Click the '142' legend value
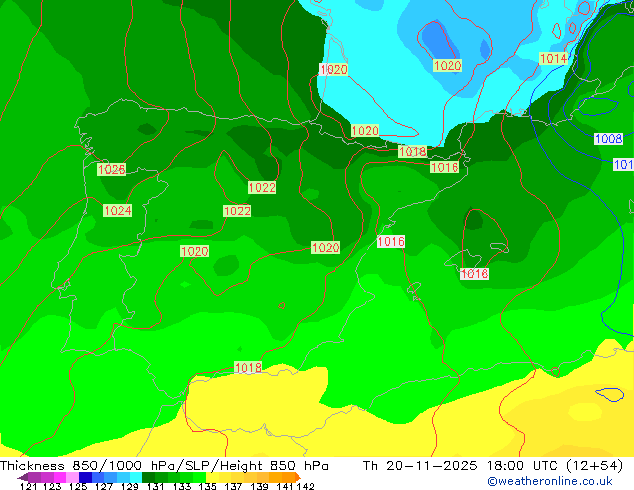 pos(306,486)
